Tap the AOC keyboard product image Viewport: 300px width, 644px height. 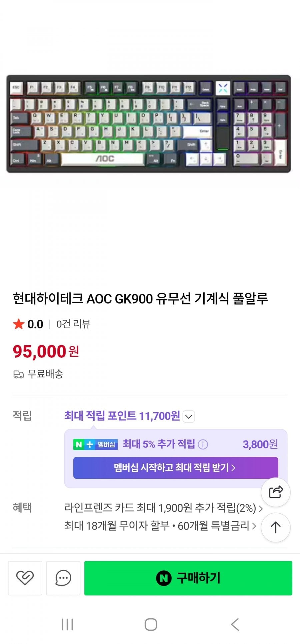tap(149, 124)
